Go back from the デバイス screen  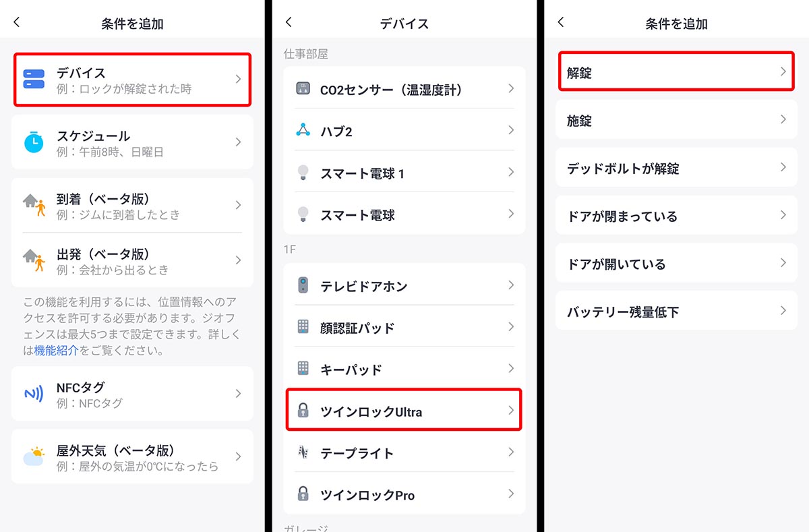289,22
